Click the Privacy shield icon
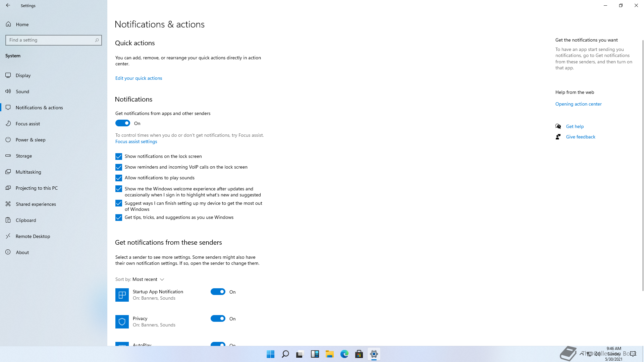644x362 pixels. 122,322
